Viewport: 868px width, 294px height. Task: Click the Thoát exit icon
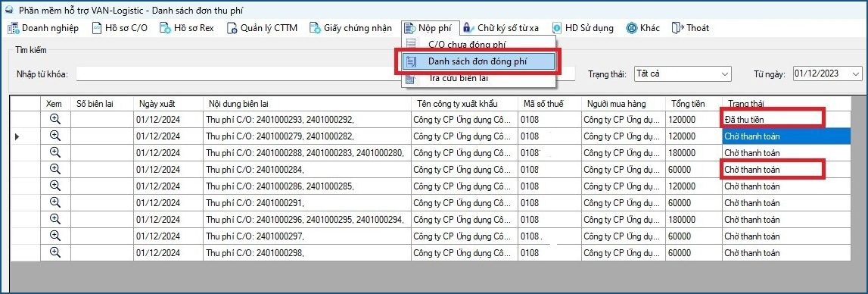677,28
